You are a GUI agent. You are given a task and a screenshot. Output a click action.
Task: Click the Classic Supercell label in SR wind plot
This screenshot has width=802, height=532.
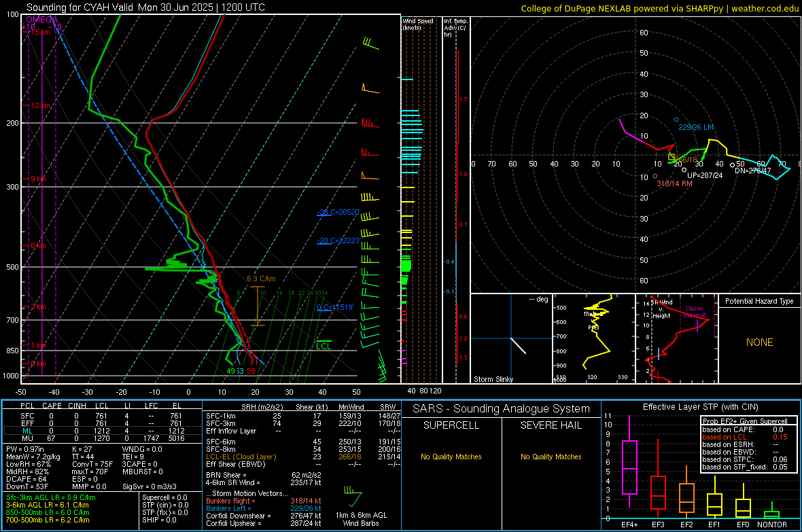(694, 312)
